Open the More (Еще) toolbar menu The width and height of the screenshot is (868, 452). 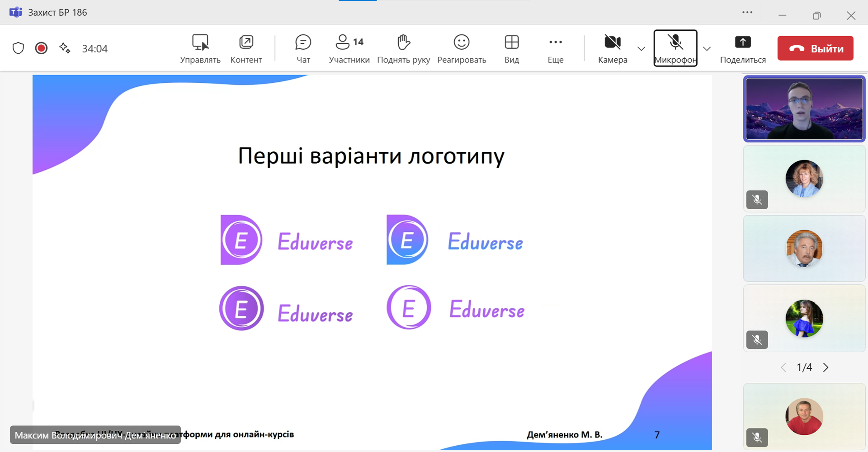(555, 48)
